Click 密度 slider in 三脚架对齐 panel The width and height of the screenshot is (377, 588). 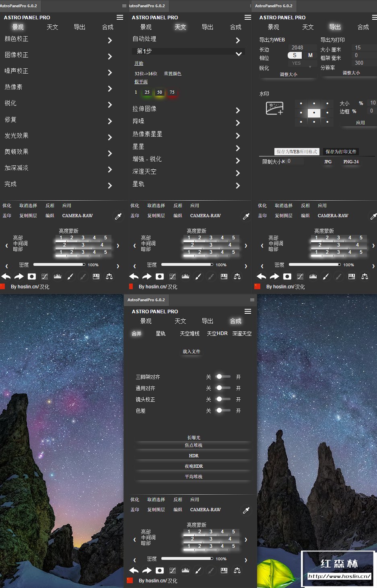click(x=187, y=559)
